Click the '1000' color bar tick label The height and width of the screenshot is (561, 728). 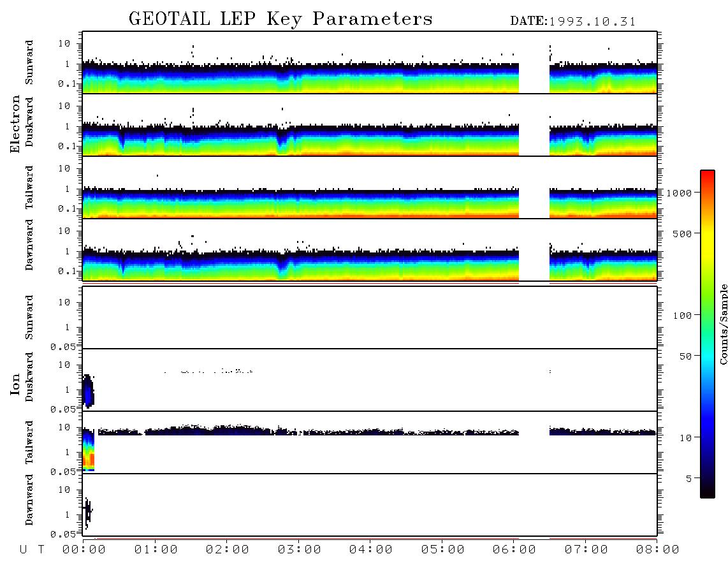tap(680, 193)
